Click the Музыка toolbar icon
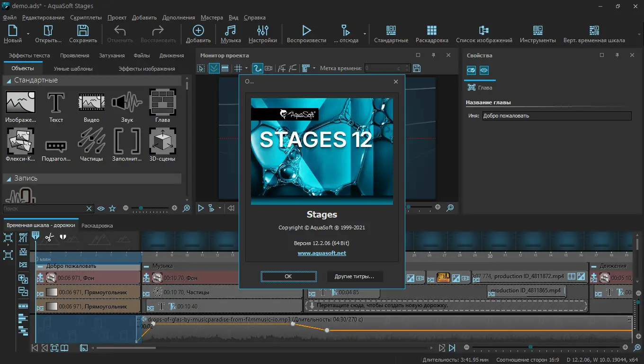 tap(231, 31)
